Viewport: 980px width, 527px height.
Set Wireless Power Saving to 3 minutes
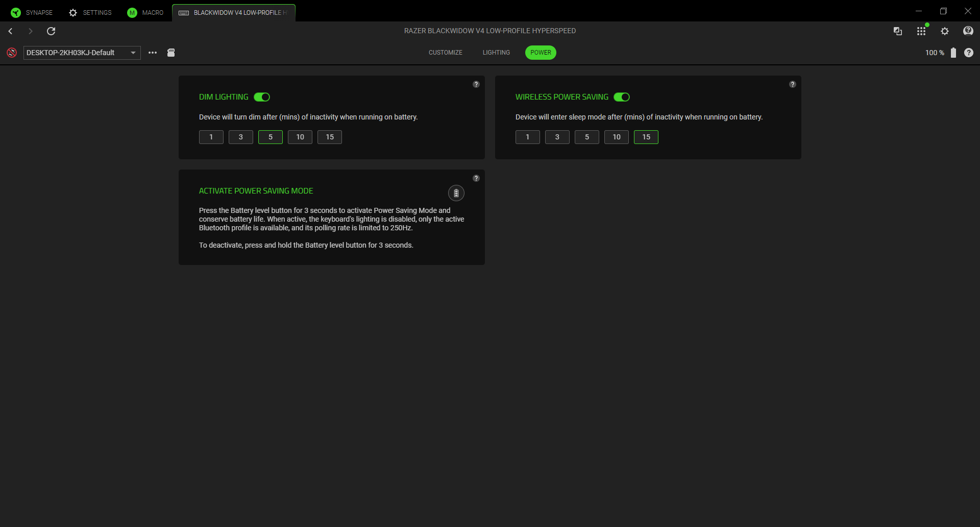557,137
